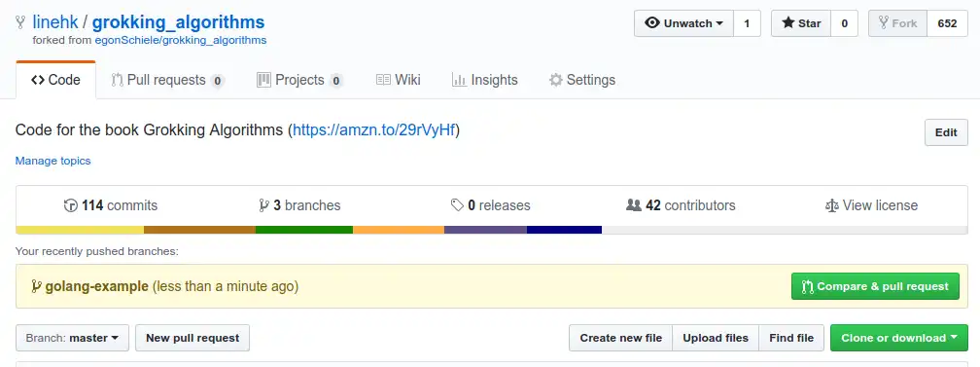Open the Branch: master dropdown

tap(73, 338)
